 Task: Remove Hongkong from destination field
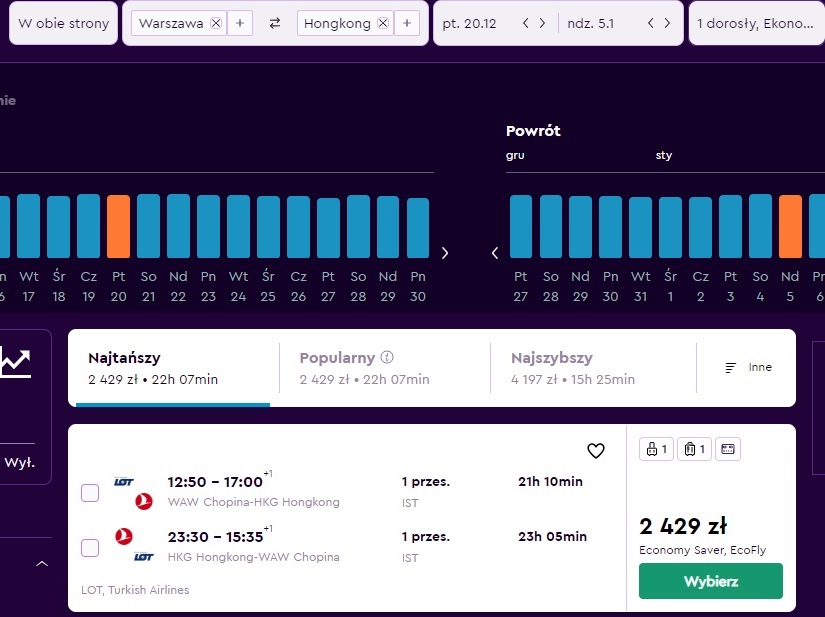click(x=383, y=23)
